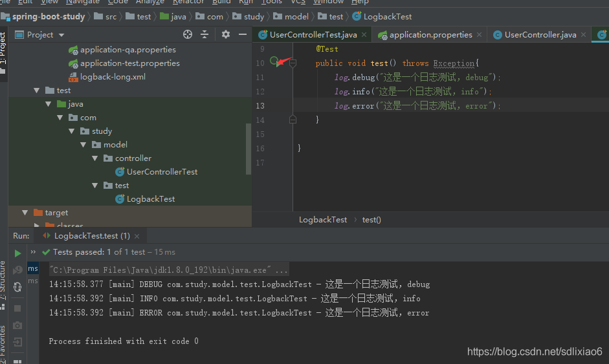The image size is (609, 364).
Task: Click the collapse all icon in Project panel
Action: click(205, 34)
